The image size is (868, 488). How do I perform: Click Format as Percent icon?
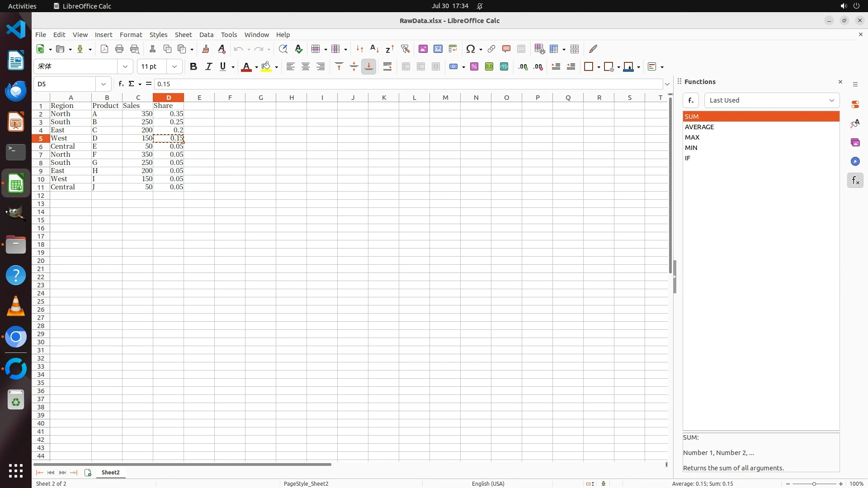[474, 67]
